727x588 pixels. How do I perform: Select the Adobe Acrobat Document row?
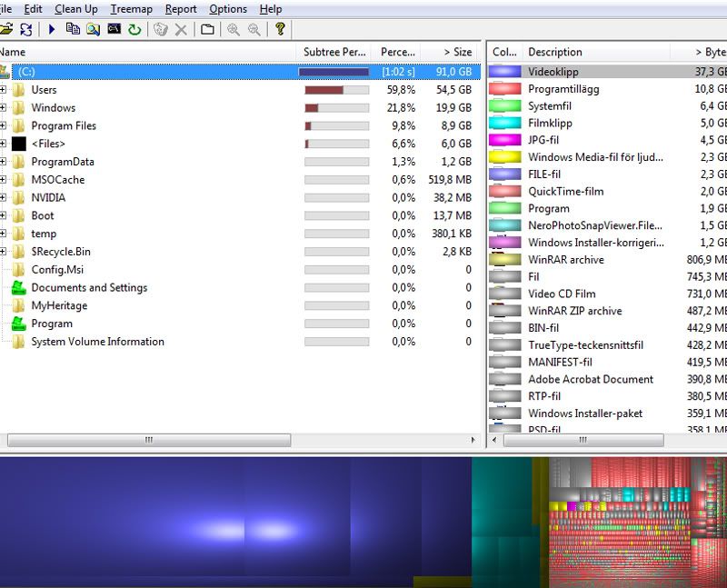coord(607,379)
